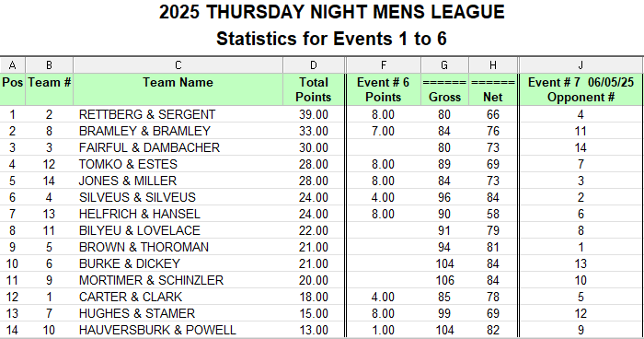
Task: Click the Net column heading
Action: click(x=493, y=89)
